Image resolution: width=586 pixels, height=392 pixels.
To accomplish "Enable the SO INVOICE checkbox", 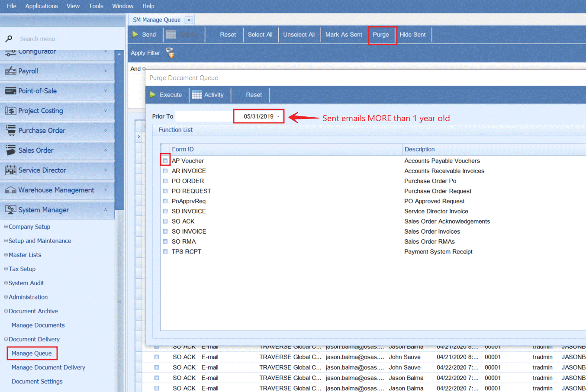I will (x=165, y=231).
